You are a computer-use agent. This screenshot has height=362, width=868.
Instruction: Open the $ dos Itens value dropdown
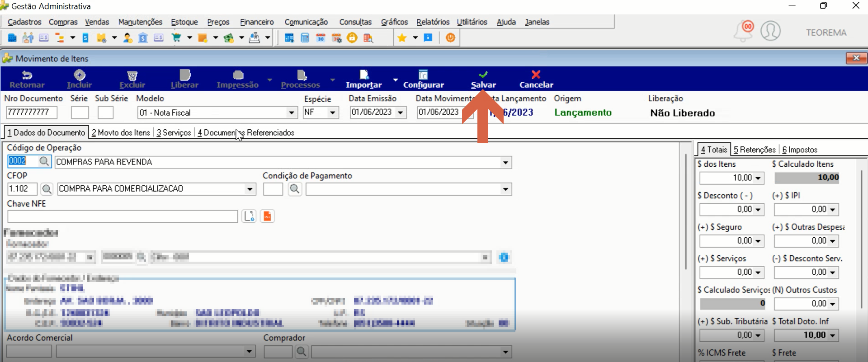tap(758, 178)
